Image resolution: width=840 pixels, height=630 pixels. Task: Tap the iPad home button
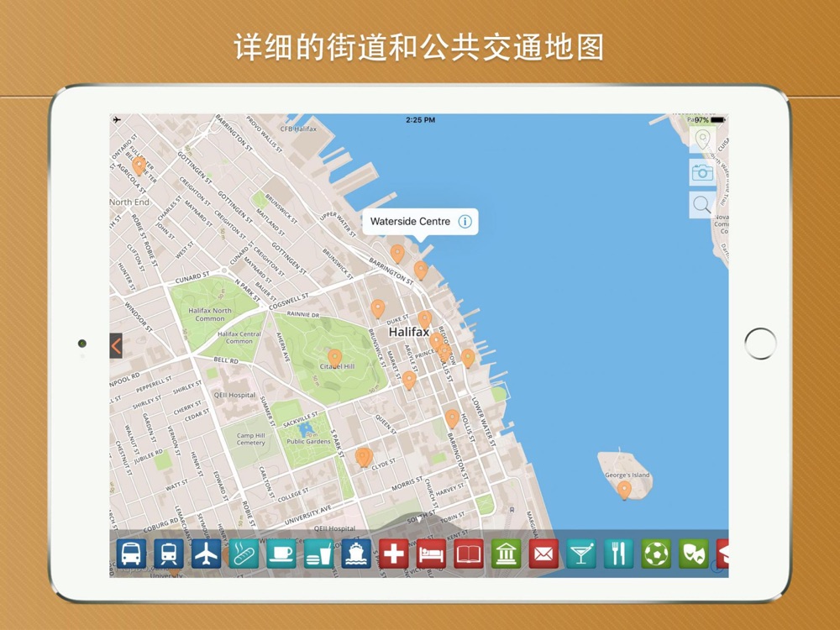tap(760, 344)
